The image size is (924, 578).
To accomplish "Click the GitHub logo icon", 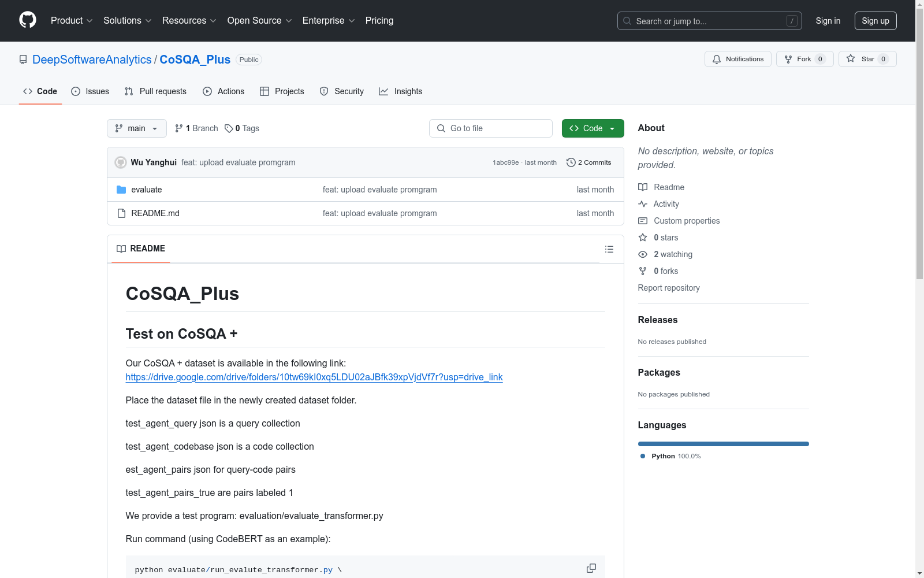I will pos(28,20).
